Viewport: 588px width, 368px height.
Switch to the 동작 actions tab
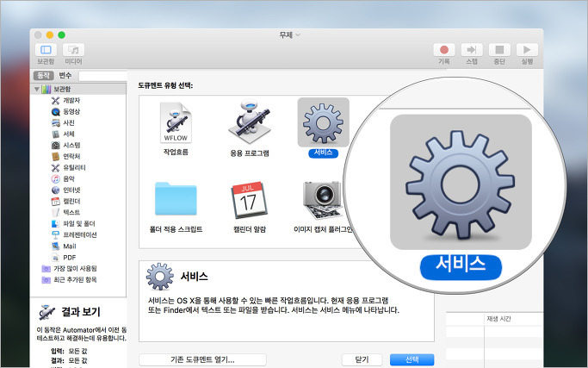tap(44, 76)
